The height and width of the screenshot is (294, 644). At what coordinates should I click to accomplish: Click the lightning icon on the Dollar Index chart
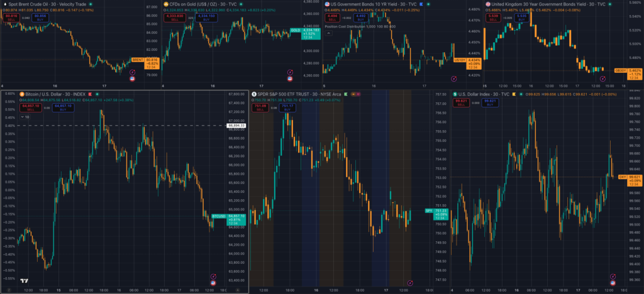pyautogui.click(x=613, y=277)
